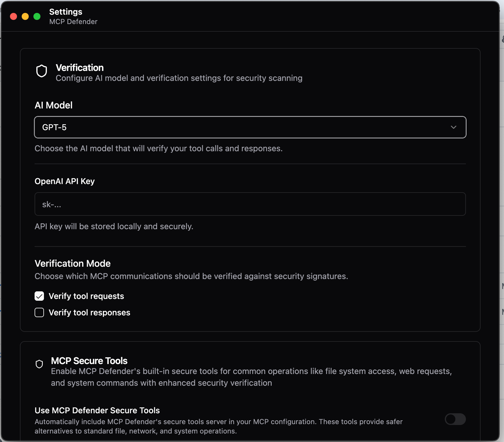Select a different model in GPT-5 selector
This screenshot has width=504, height=442.
point(250,127)
